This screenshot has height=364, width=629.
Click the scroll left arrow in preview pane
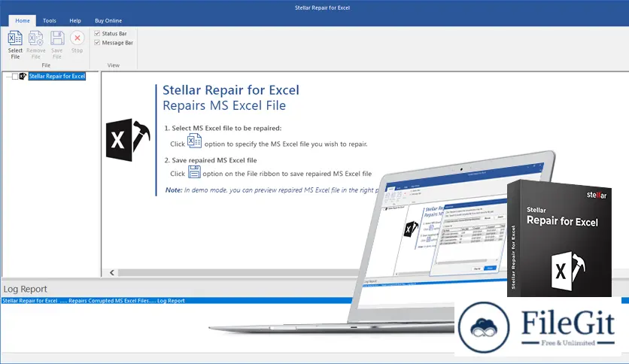[x=112, y=272]
